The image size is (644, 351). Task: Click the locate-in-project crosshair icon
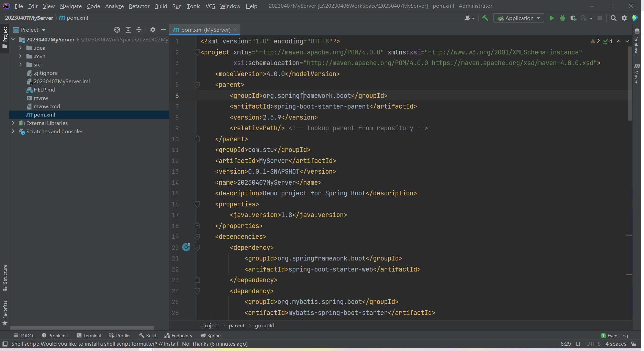point(117,30)
